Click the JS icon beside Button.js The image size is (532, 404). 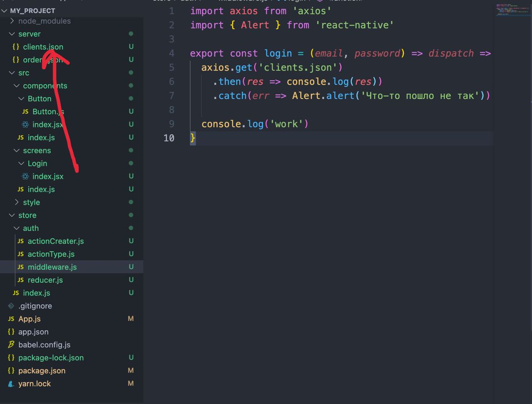coord(25,111)
